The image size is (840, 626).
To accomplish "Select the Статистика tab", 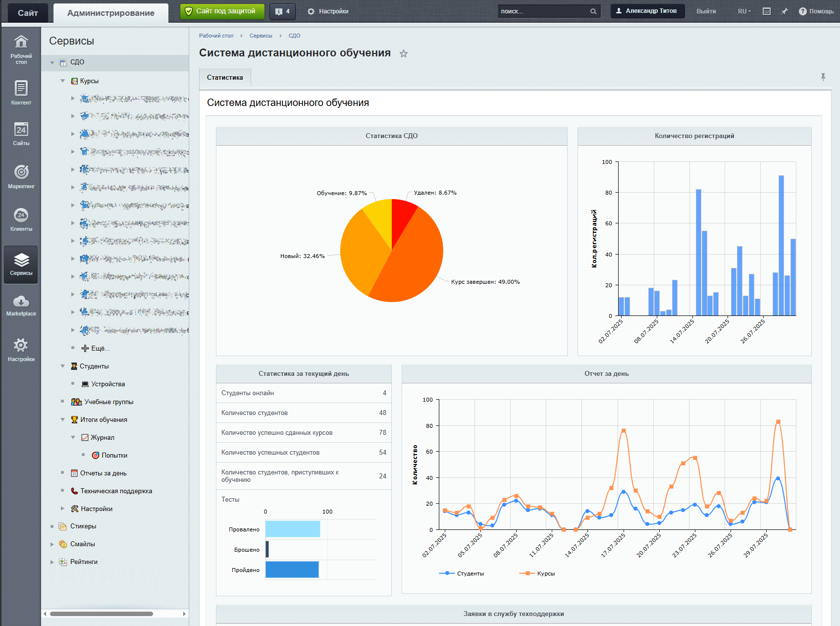I will pyautogui.click(x=225, y=78).
